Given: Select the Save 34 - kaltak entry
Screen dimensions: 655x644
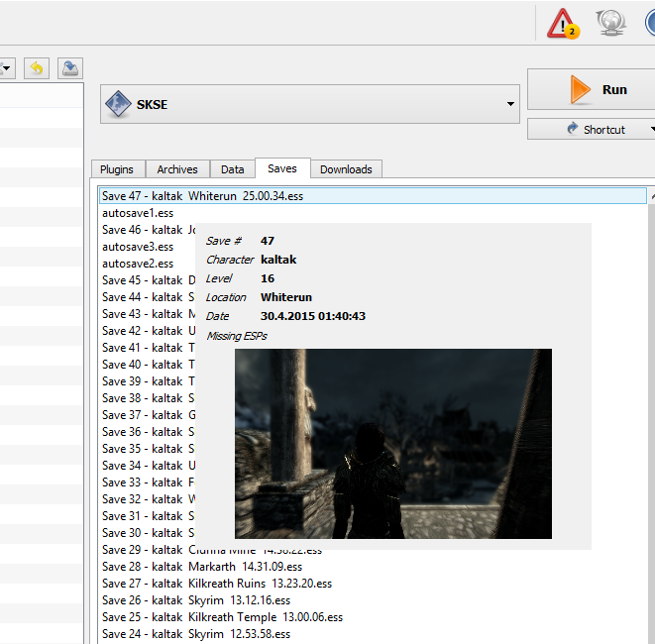Looking at the screenshot, I should (x=148, y=466).
